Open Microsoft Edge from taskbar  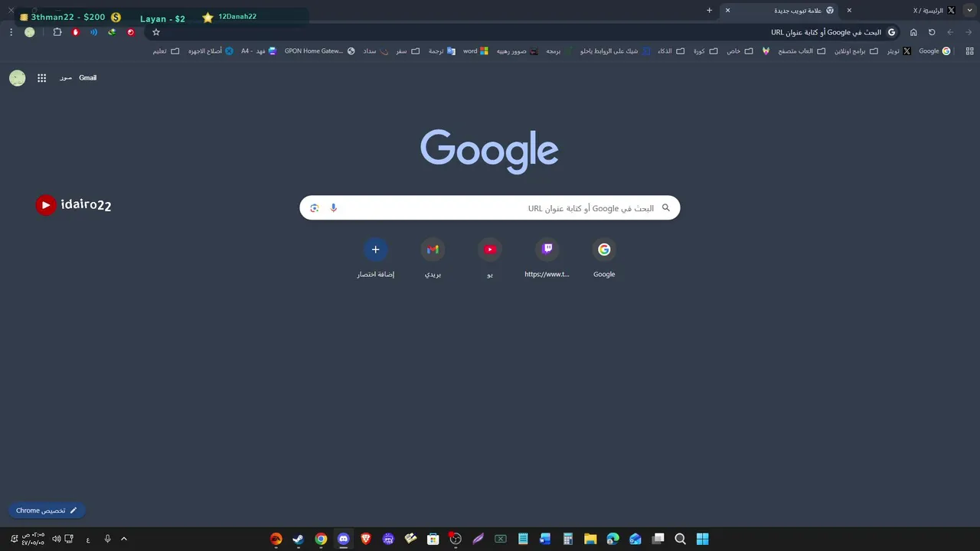tap(612, 539)
